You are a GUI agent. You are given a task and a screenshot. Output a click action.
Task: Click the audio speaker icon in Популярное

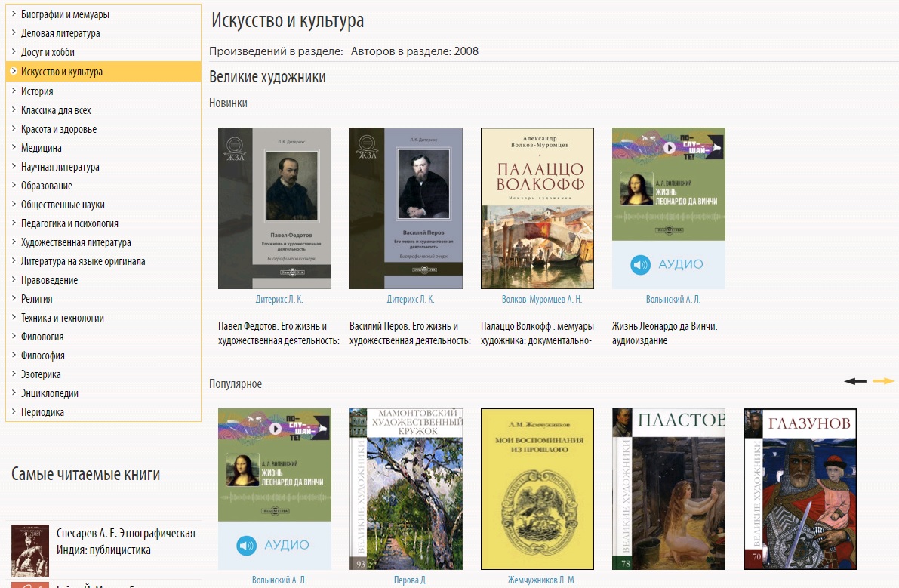247,546
